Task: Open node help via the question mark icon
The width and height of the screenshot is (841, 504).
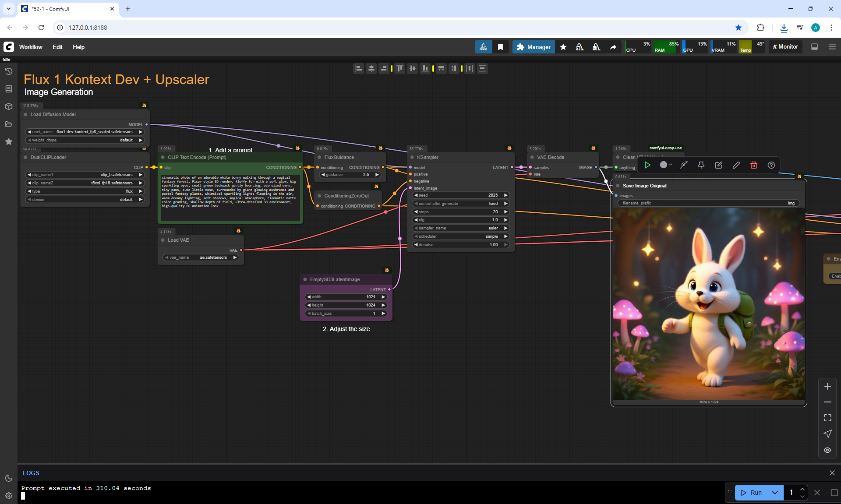Action: click(x=771, y=165)
